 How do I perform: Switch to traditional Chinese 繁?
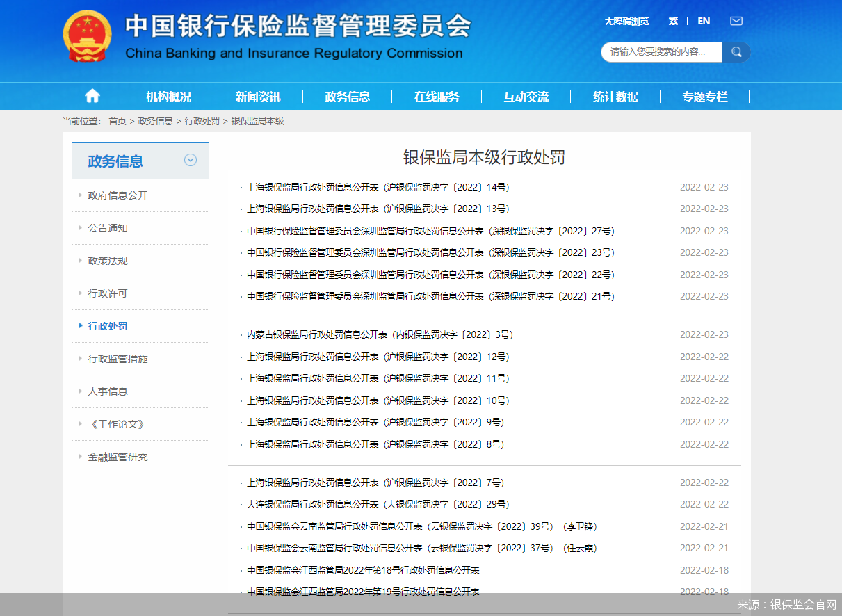pyautogui.click(x=673, y=21)
